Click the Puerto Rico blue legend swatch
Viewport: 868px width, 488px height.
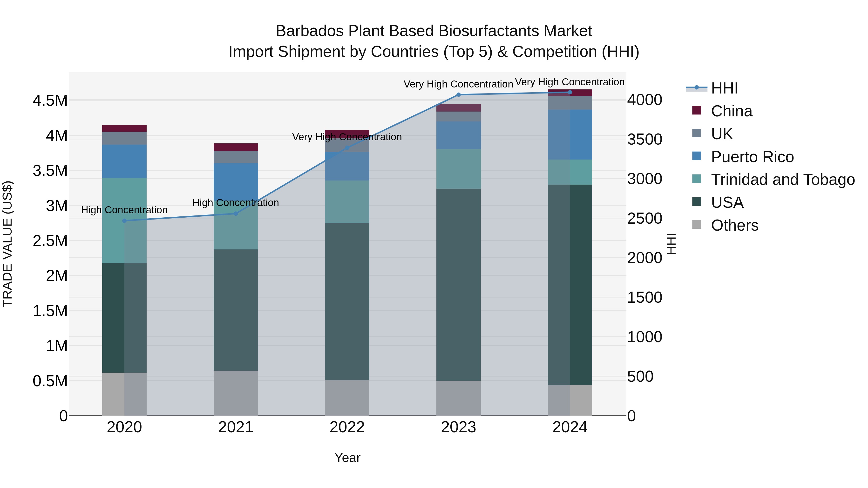[697, 156]
